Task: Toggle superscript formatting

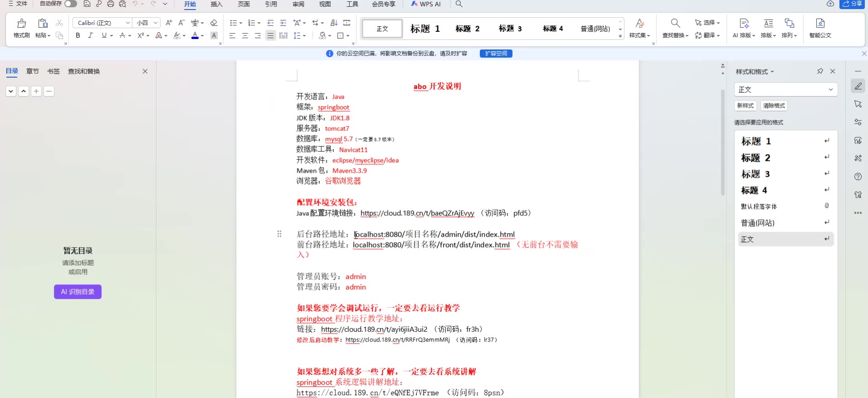Action: pyautogui.click(x=141, y=35)
